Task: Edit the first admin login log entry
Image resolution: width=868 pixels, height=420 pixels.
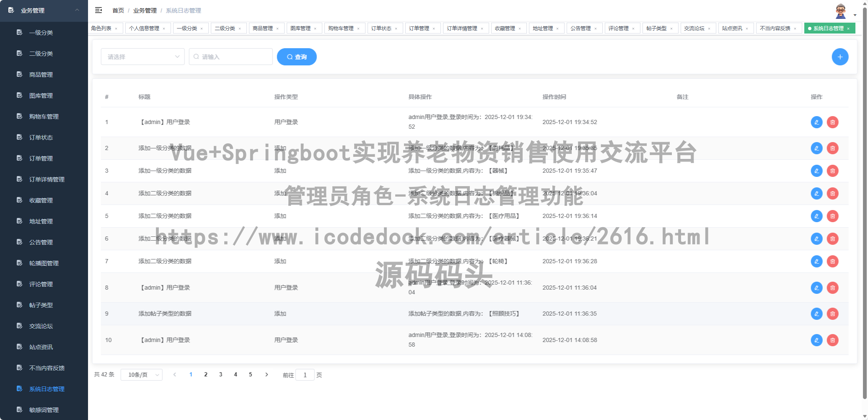Action: (816, 122)
